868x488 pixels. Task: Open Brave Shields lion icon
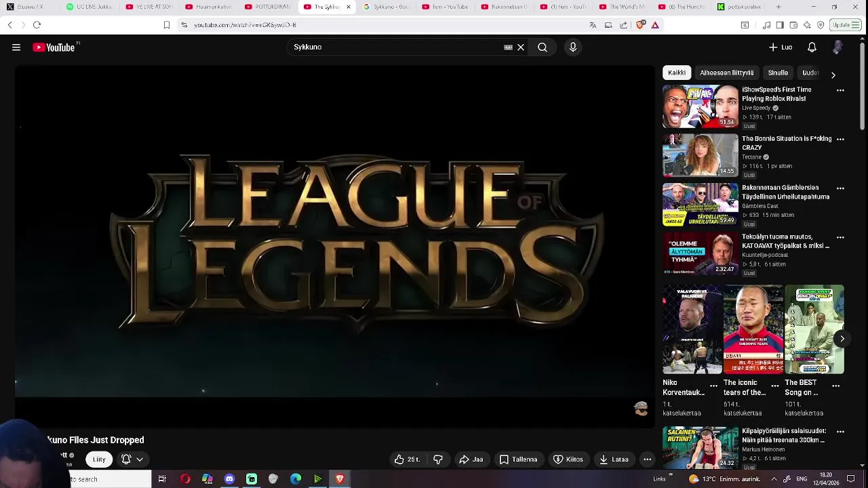click(x=640, y=25)
